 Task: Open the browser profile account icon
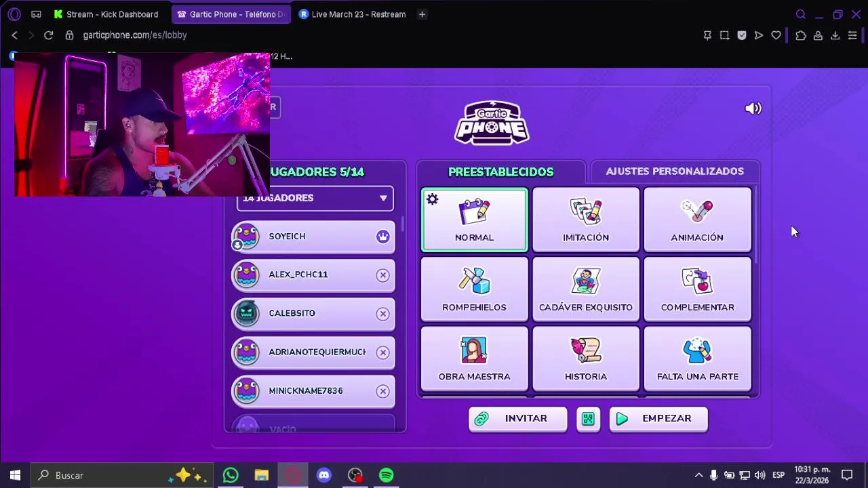point(818,35)
